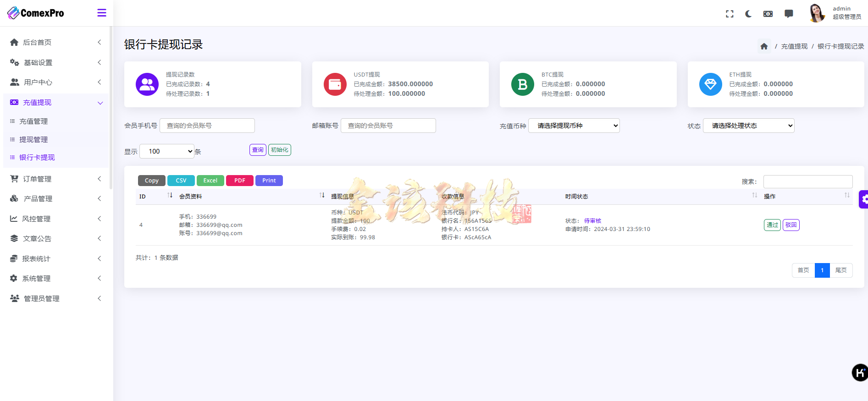Sort by the 时间状态 column arrows
This screenshot has height=401, width=868.
tap(755, 196)
